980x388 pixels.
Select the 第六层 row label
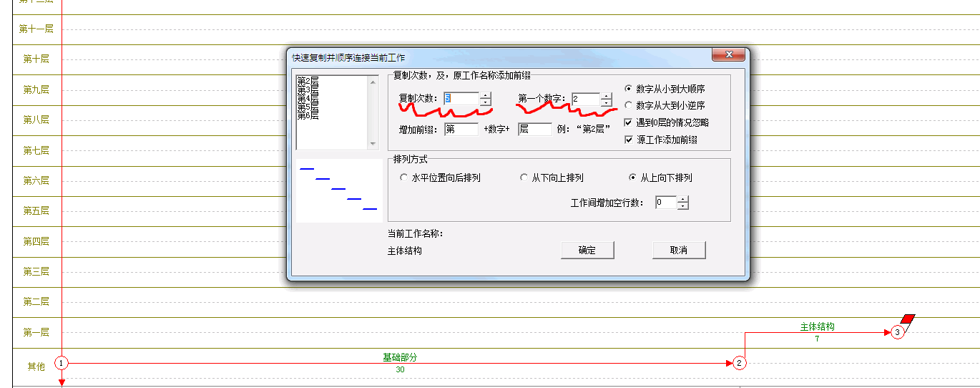point(36,180)
